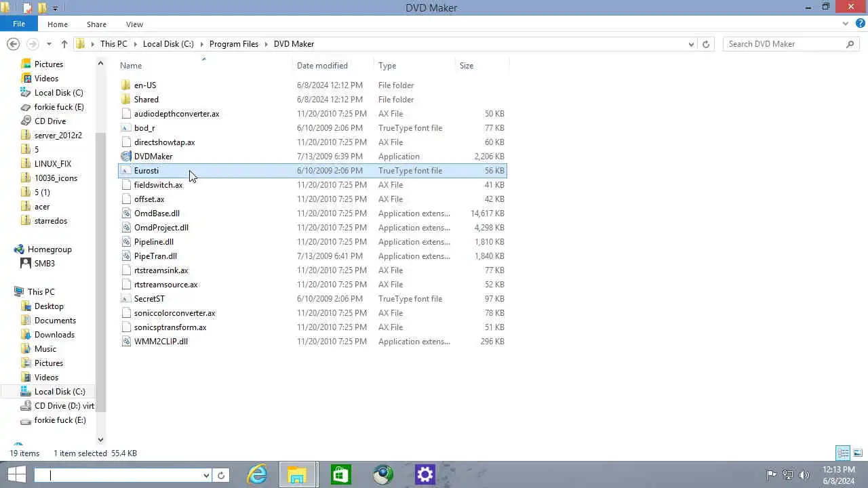Screen dimensions: 868x488
Task: Open the en-US folder icon
Action: (125, 85)
